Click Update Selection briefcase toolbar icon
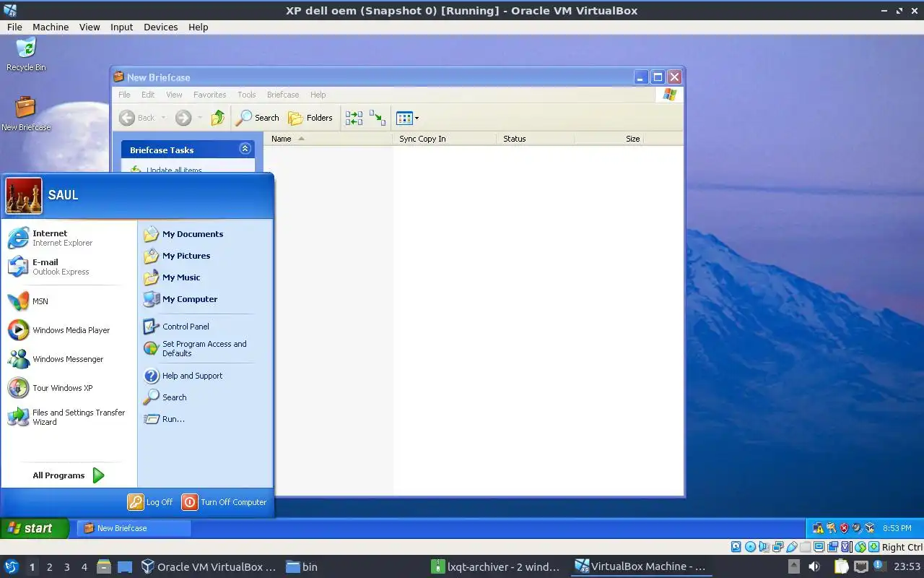 click(x=377, y=118)
